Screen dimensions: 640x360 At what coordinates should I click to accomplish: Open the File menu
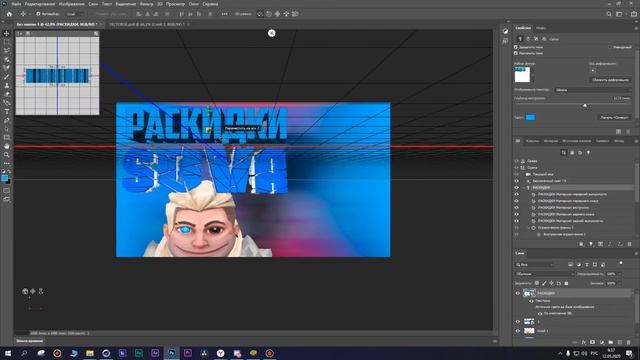(x=16, y=4)
